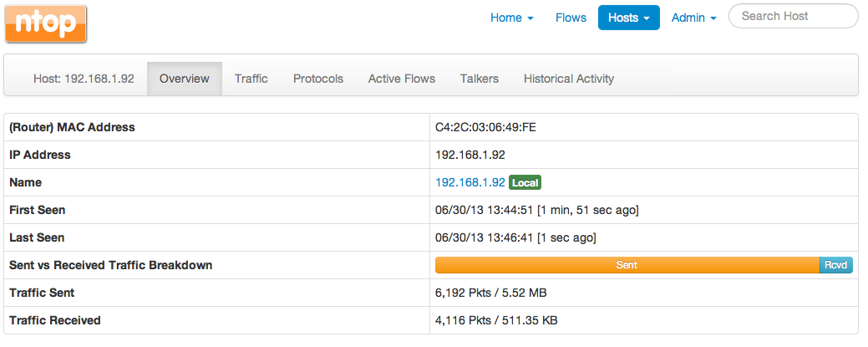
Task: Switch to the Traffic tab
Action: coord(251,79)
